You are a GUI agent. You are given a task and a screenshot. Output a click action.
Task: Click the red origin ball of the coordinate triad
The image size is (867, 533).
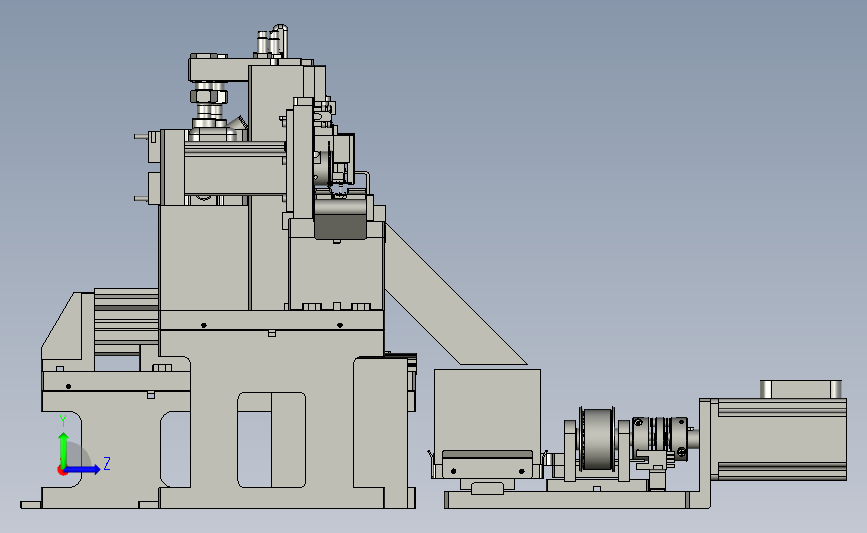click(62, 471)
